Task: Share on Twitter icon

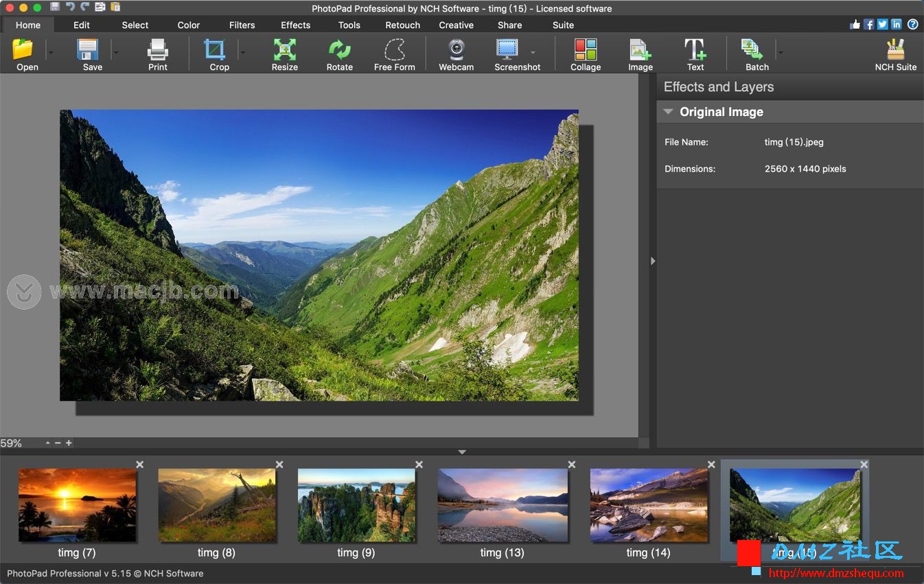Action: [883, 24]
